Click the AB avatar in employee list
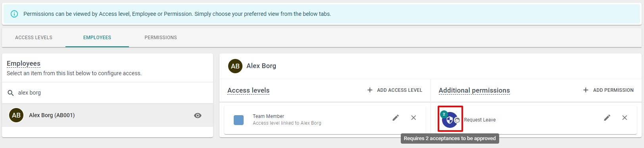The image size is (644, 148). click(x=16, y=115)
